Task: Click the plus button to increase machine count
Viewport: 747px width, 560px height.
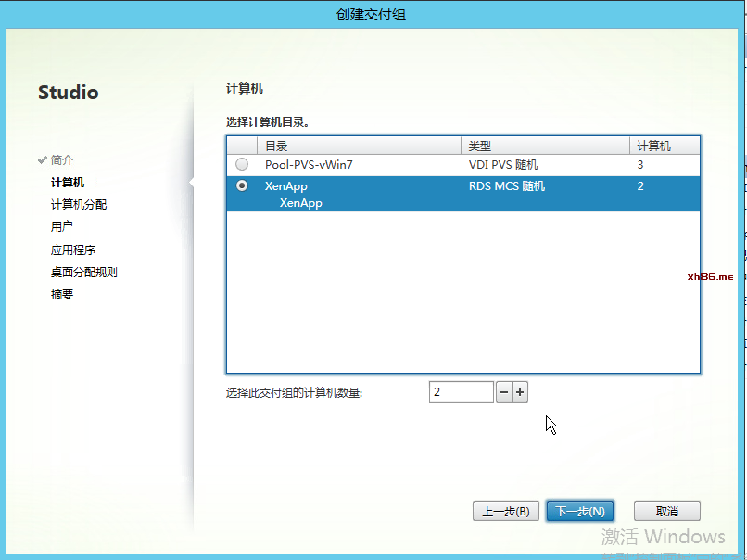Action: tap(520, 392)
